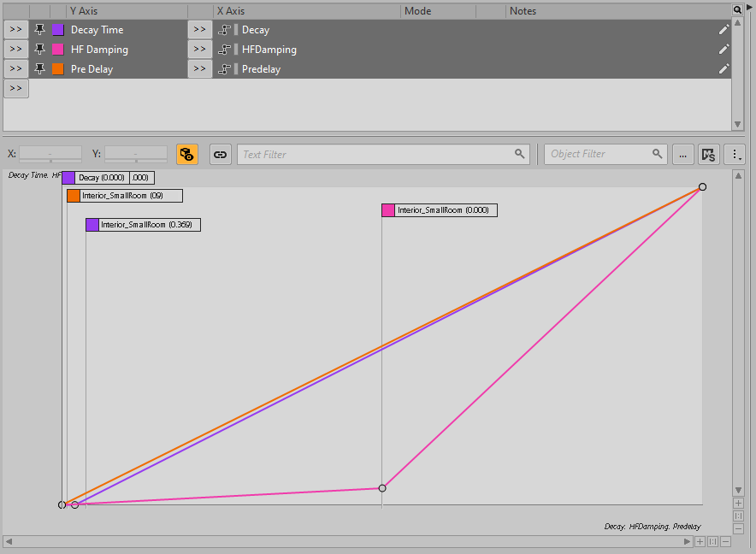Image resolution: width=756 pixels, height=554 pixels.
Task: Toggle the highlighted orange button beside Y field
Action: (x=187, y=155)
